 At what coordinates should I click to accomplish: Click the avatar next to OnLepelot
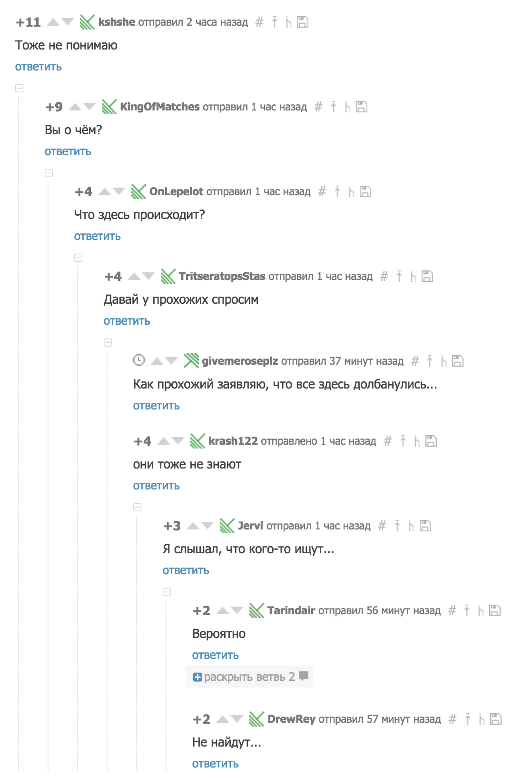click(x=138, y=191)
